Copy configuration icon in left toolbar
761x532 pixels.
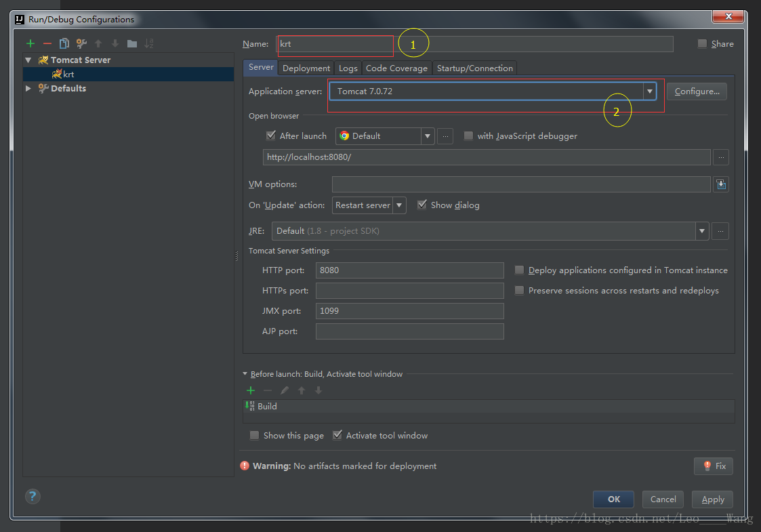tap(64, 43)
